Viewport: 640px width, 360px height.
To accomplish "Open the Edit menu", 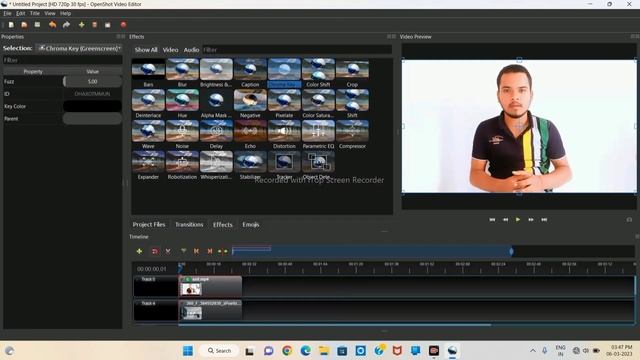I will tap(20, 13).
